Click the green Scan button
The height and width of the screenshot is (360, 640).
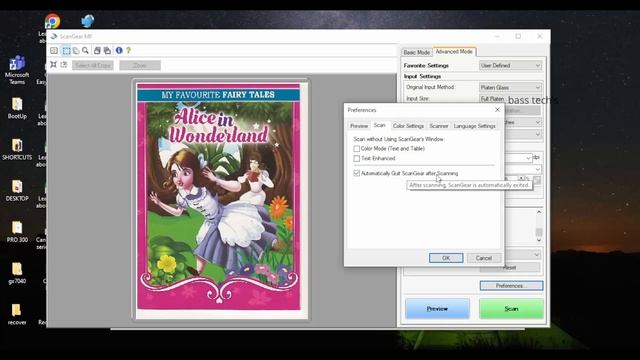click(x=511, y=309)
